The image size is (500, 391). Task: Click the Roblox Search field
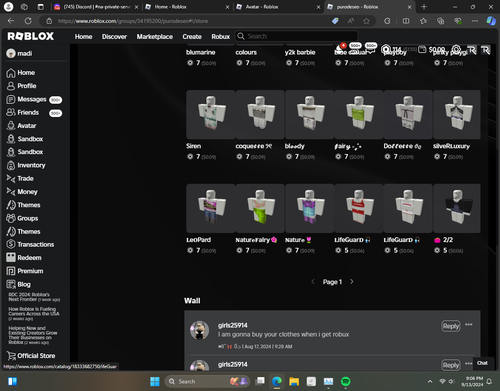pos(297,36)
